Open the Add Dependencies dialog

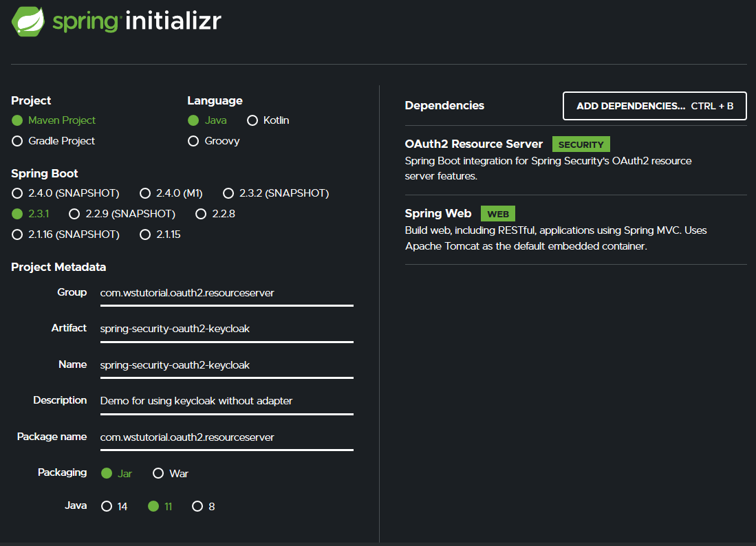[654, 106]
